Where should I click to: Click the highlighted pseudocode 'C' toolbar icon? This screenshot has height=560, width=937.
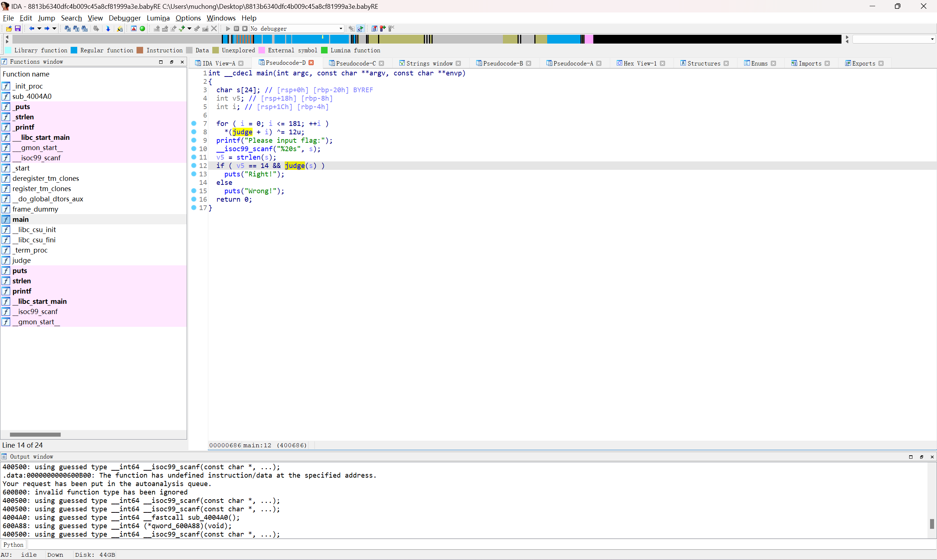(x=361, y=29)
